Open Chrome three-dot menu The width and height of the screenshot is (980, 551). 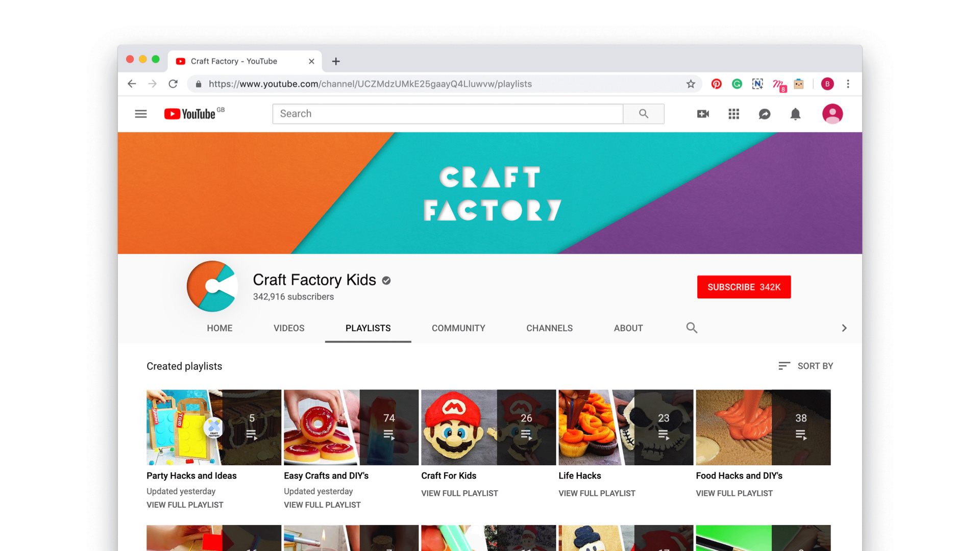(848, 84)
